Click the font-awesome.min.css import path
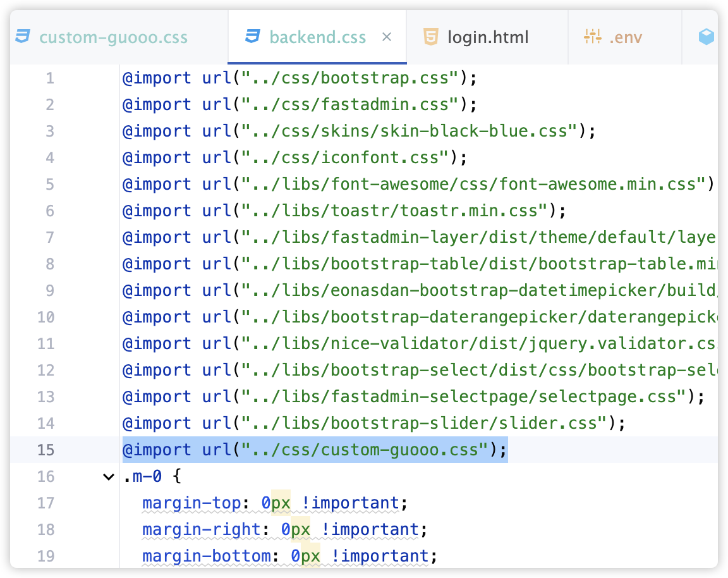The width and height of the screenshot is (728, 578). pyautogui.click(x=474, y=184)
